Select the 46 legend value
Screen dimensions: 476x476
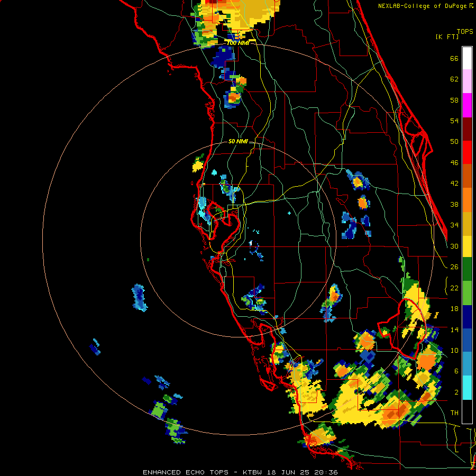(x=454, y=163)
